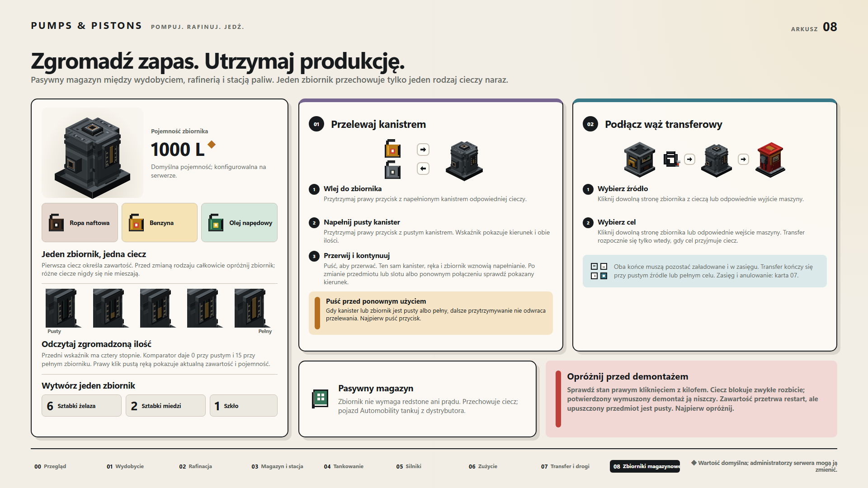Screen dimensions: 868x488
Task: Click the Puść przed ponownym użyciem warning
Action: 431,313
